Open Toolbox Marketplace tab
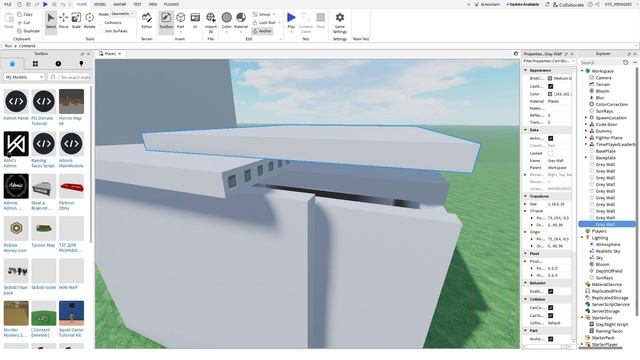640x360 pixels. click(12, 64)
